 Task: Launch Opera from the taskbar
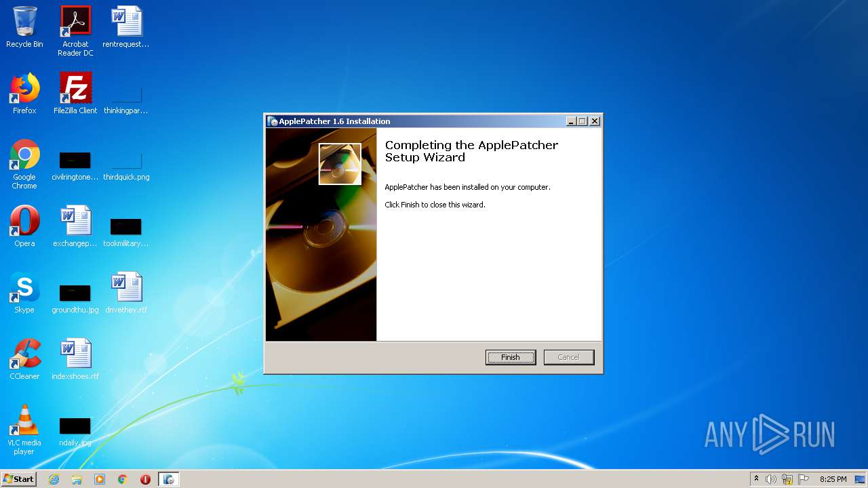coord(145,479)
